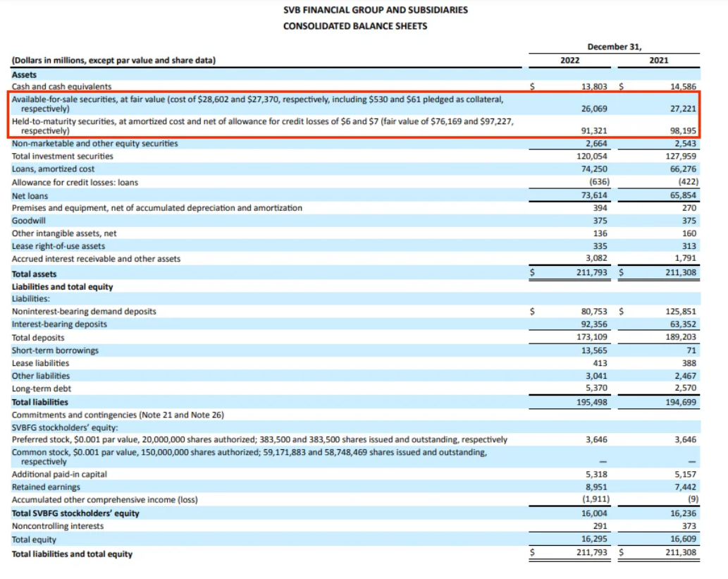Click the (636) allowance for credit losses value
The width and height of the screenshot is (728, 579).
tap(600, 182)
